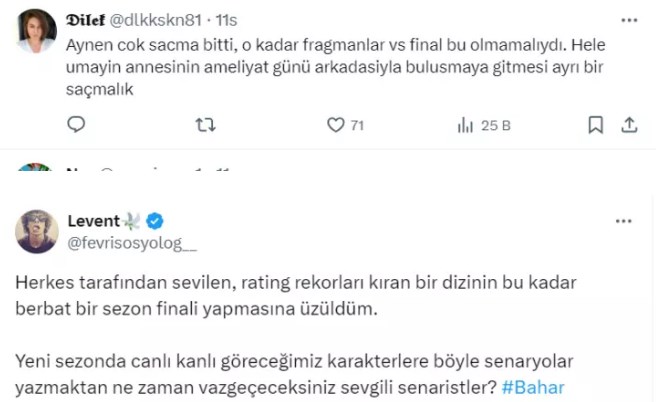Click Levent's display name
Image resolution: width=656 pixels, height=402 pixels.
[x=93, y=221]
